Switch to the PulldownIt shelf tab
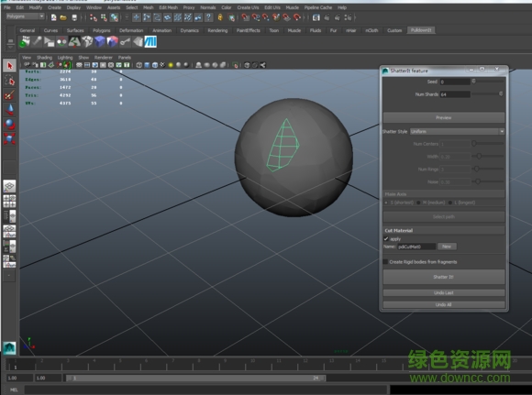 [421, 30]
